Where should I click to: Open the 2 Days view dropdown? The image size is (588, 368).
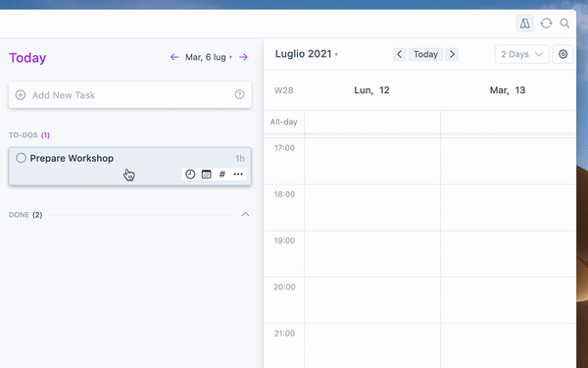click(x=522, y=54)
